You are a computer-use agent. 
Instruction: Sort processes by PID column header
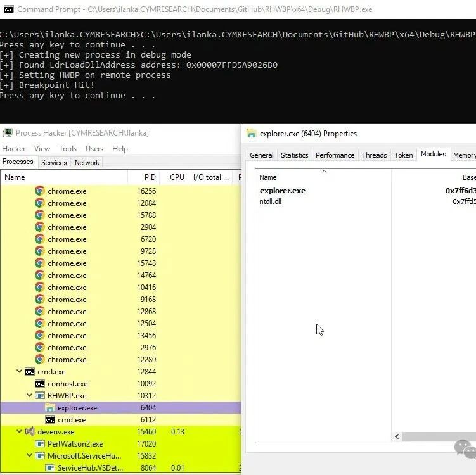[x=144, y=177]
